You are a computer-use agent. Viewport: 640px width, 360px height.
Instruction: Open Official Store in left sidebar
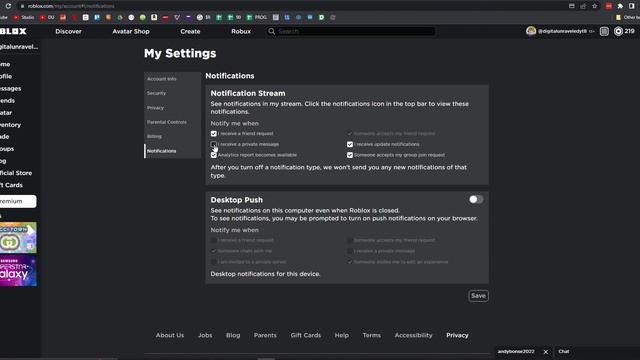[16, 173]
